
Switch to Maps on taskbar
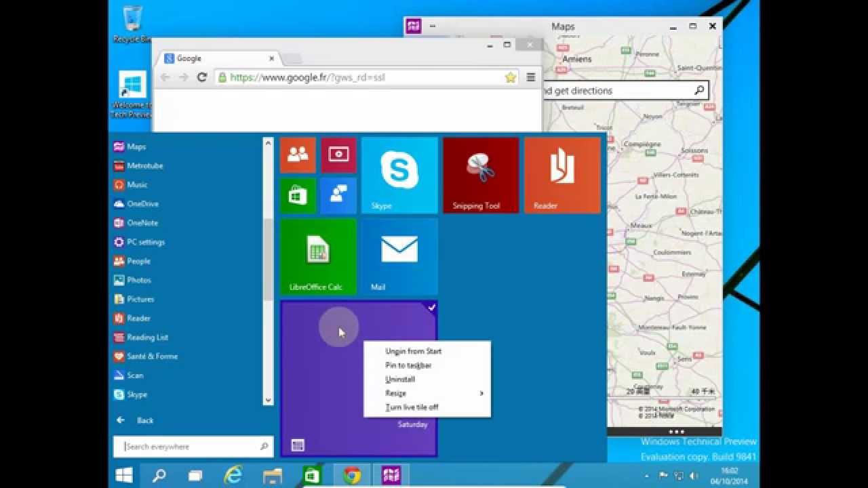[x=391, y=476]
